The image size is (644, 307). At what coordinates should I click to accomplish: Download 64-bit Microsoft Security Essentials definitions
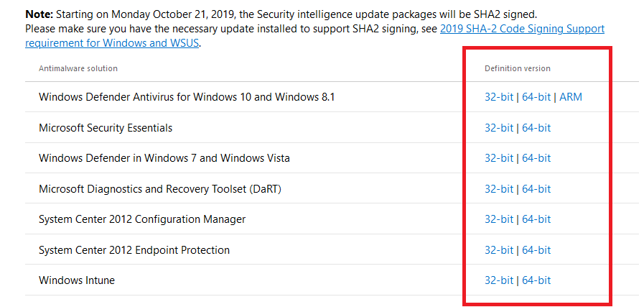[536, 128]
